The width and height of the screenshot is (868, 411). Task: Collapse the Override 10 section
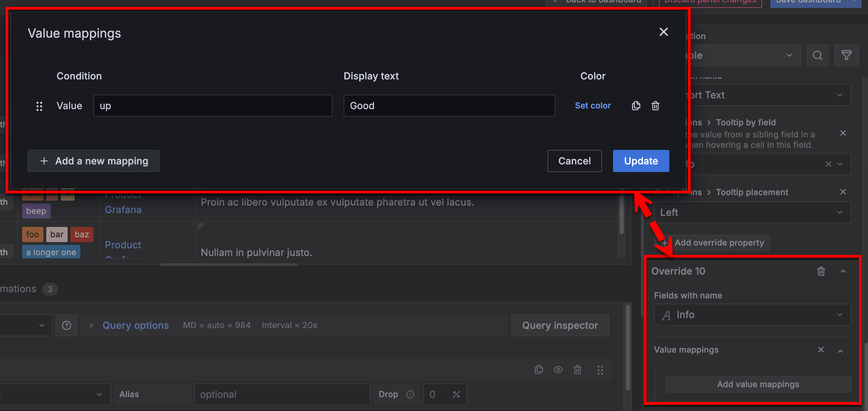pos(843,271)
